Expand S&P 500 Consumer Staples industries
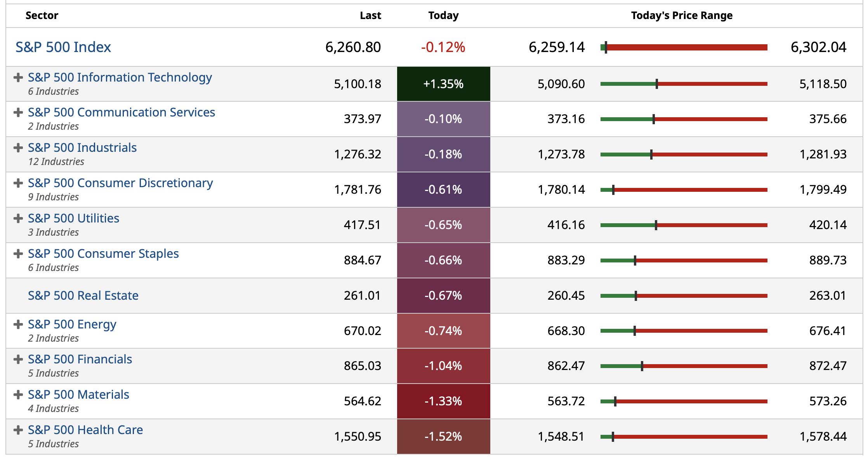The image size is (868, 462). tap(18, 254)
